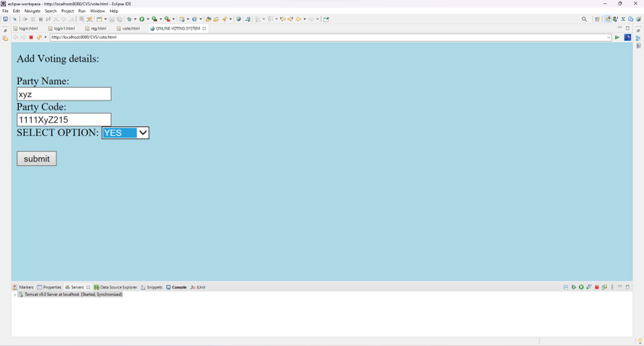Click the Party Name input field
644x346 pixels.
pos(64,94)
